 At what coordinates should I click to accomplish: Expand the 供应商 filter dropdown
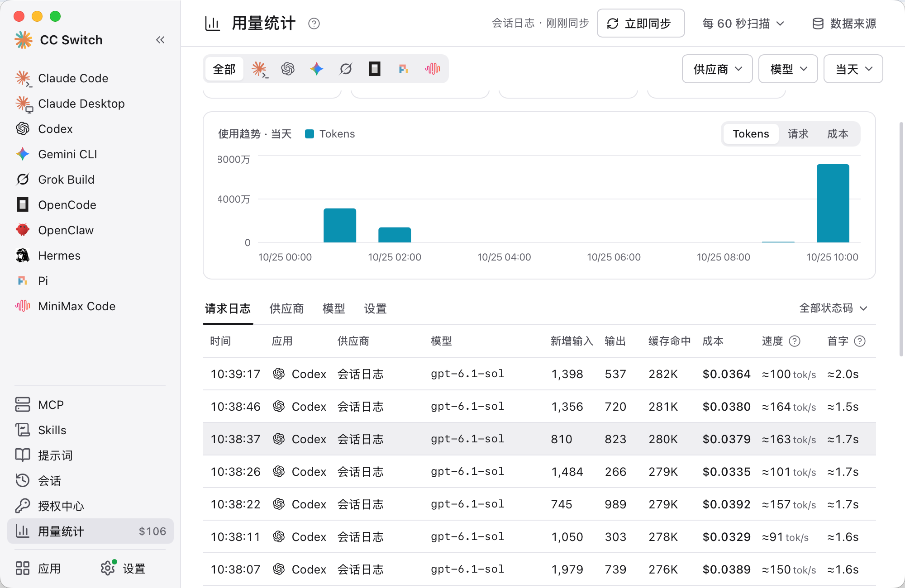[x=717, y=69]
